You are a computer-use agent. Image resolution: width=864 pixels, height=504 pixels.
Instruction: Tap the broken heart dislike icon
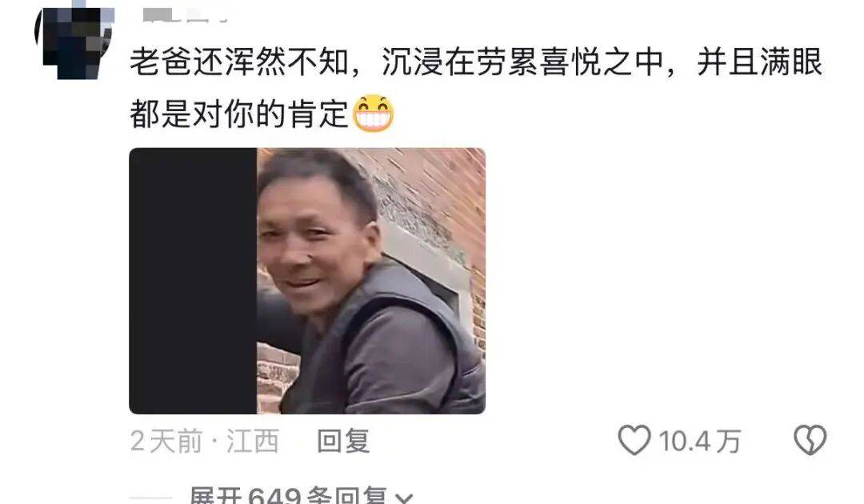point(810,440)
